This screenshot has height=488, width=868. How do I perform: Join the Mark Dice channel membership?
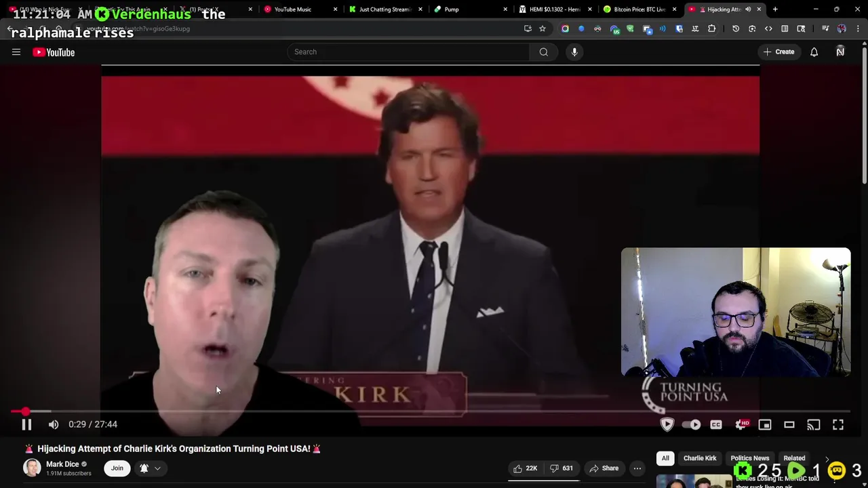point(117,468)
